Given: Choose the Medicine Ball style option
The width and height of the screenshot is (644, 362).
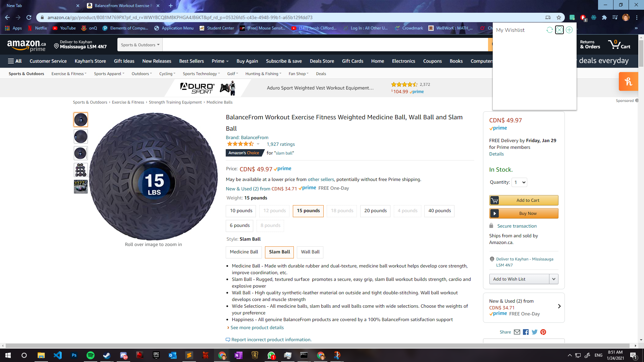Looking at the screenshot, I should (244, 252).
